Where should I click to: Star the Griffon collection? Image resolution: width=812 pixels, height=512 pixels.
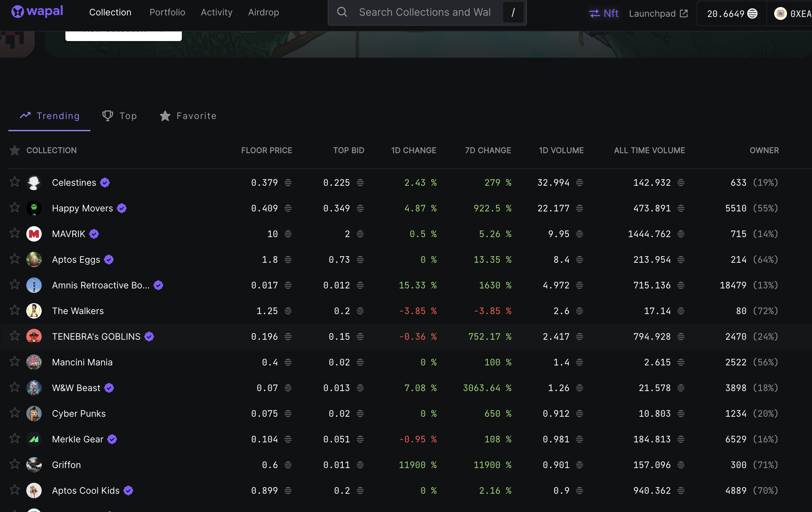tap(14, 465)
